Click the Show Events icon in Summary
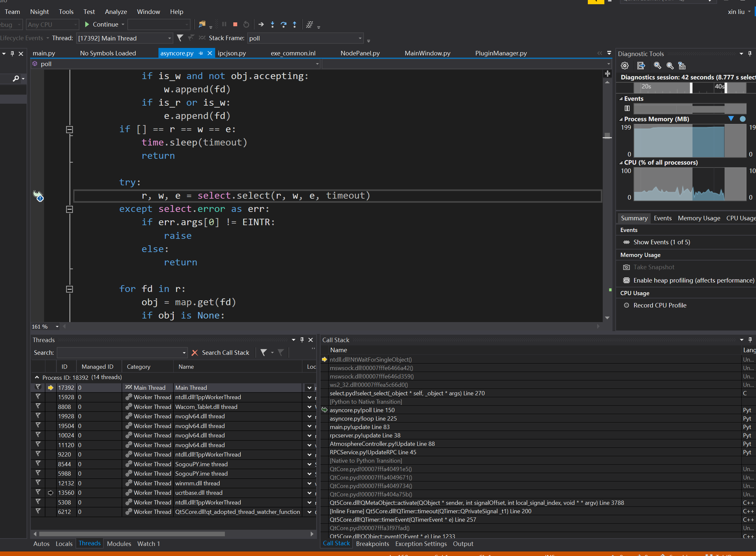This screenshot has height=556, width=756. 626,242
